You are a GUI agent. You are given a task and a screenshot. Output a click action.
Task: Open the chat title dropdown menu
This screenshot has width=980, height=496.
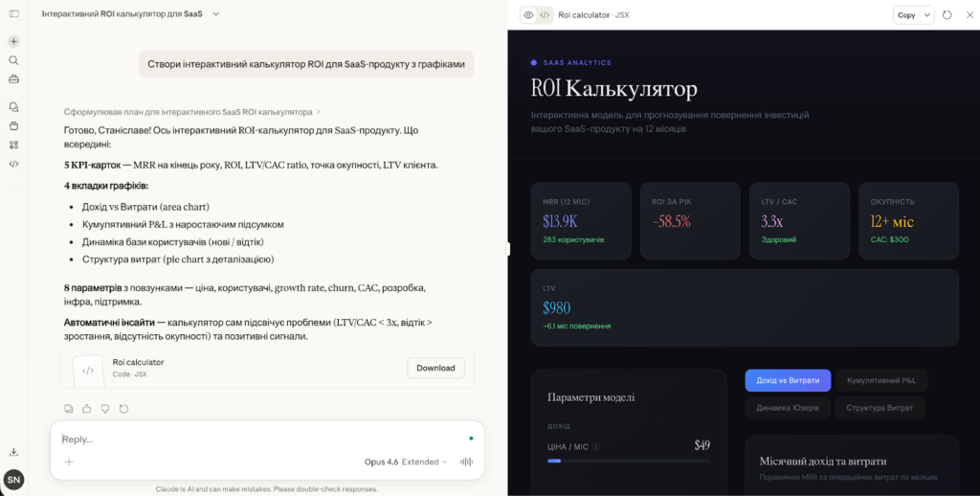tap(215, 14)
